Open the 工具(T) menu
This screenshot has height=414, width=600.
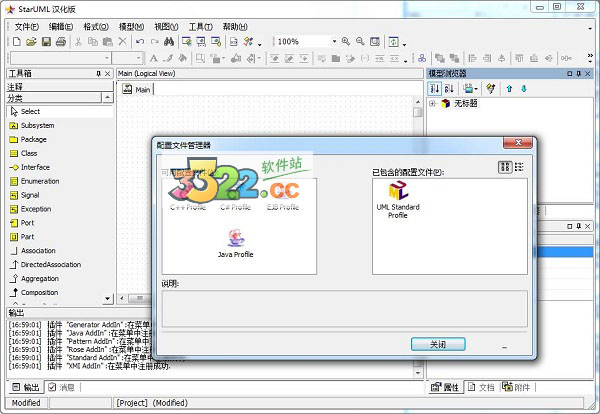tap(201, 27)
